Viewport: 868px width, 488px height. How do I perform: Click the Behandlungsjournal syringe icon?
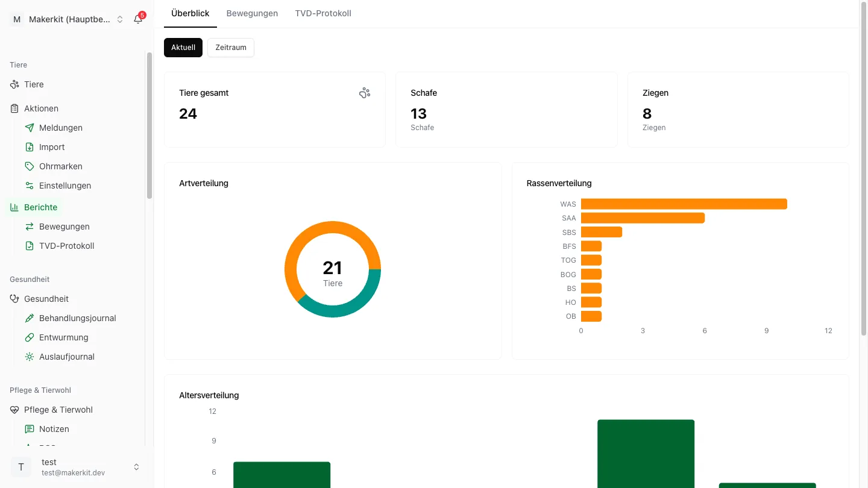coord(30,318)
